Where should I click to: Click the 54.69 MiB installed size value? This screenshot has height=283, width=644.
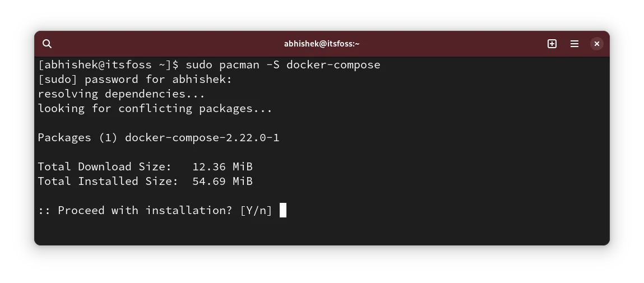(222, 182)
